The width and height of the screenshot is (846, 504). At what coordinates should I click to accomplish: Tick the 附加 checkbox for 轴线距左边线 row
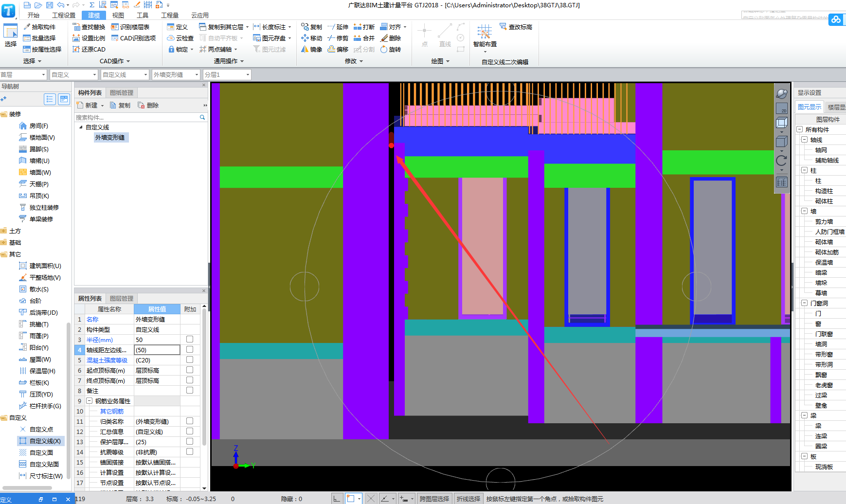(190, 349)
